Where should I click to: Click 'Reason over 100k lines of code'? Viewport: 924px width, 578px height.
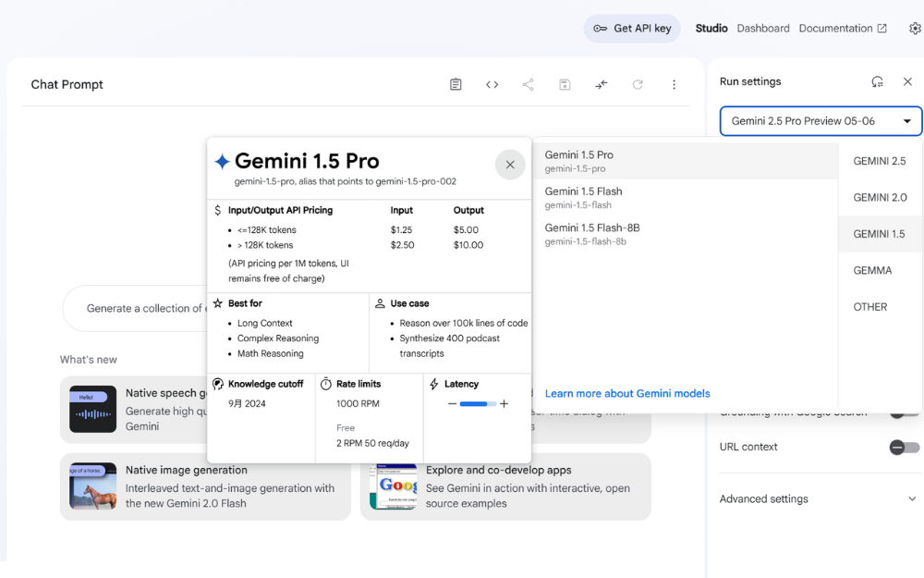(464, 323)
